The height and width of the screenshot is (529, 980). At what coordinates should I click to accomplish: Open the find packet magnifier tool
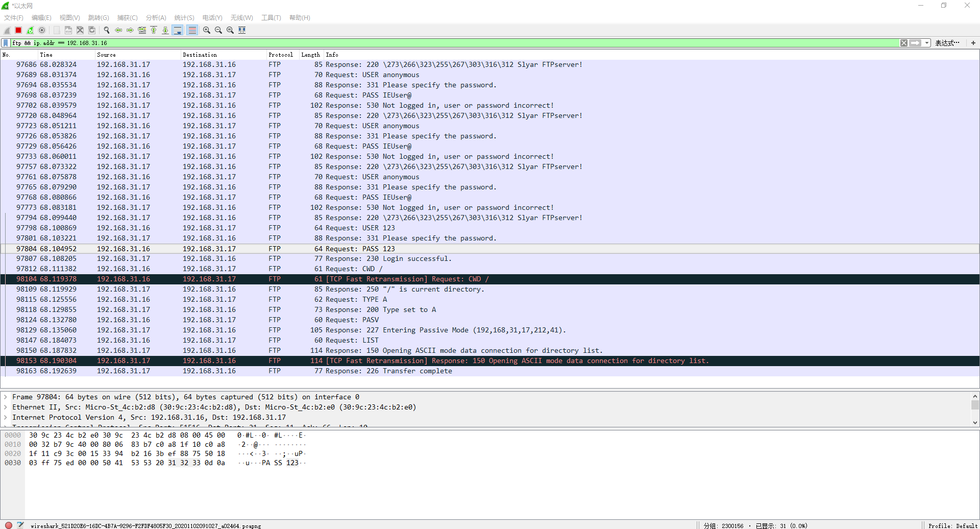pyautogui.click(x=107, y=30)
